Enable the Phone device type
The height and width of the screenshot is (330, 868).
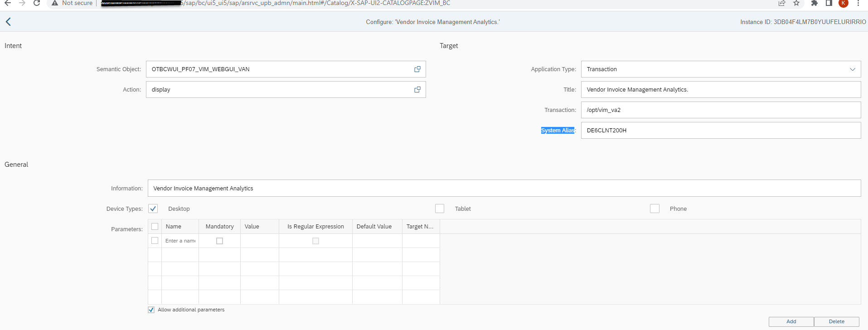[655, 209]
